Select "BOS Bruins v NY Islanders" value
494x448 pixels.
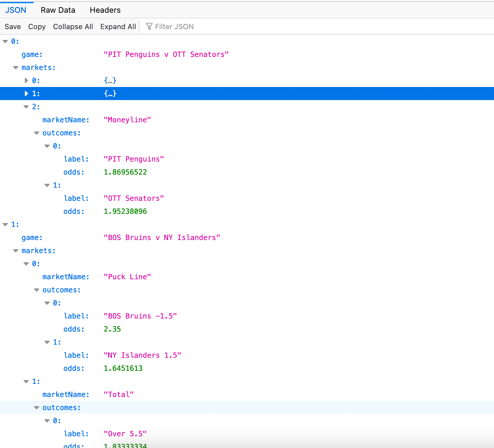[162, 237]
